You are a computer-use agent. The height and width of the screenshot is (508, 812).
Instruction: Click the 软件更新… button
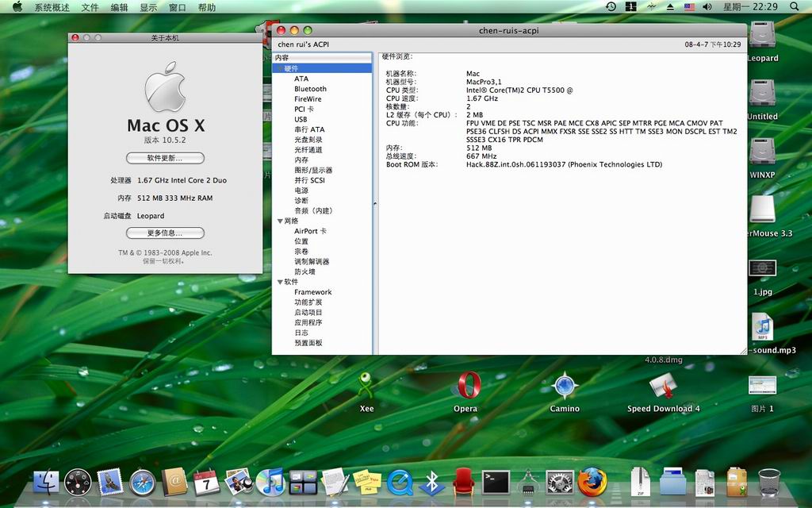pyautogui.click(x=165, y=158)
